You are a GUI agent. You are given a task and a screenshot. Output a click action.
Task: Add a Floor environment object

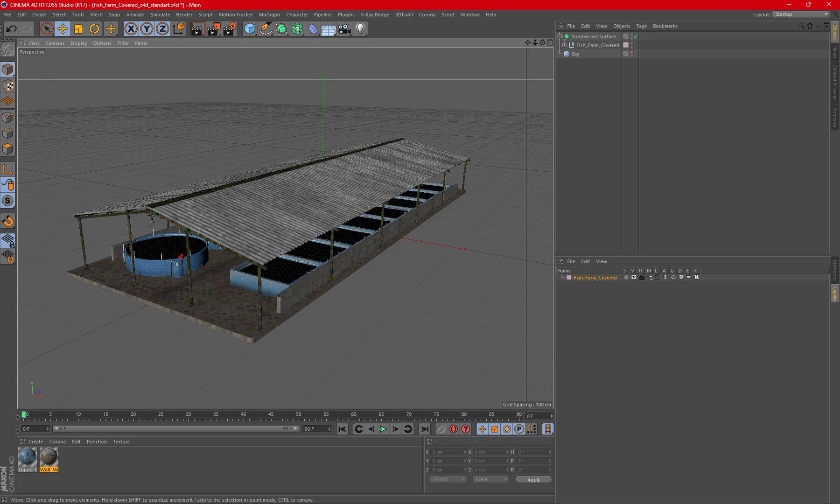(329, 29)
